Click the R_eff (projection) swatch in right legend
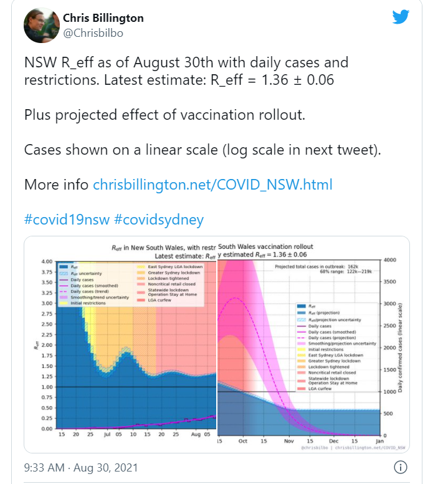 (x=301, y=312)
